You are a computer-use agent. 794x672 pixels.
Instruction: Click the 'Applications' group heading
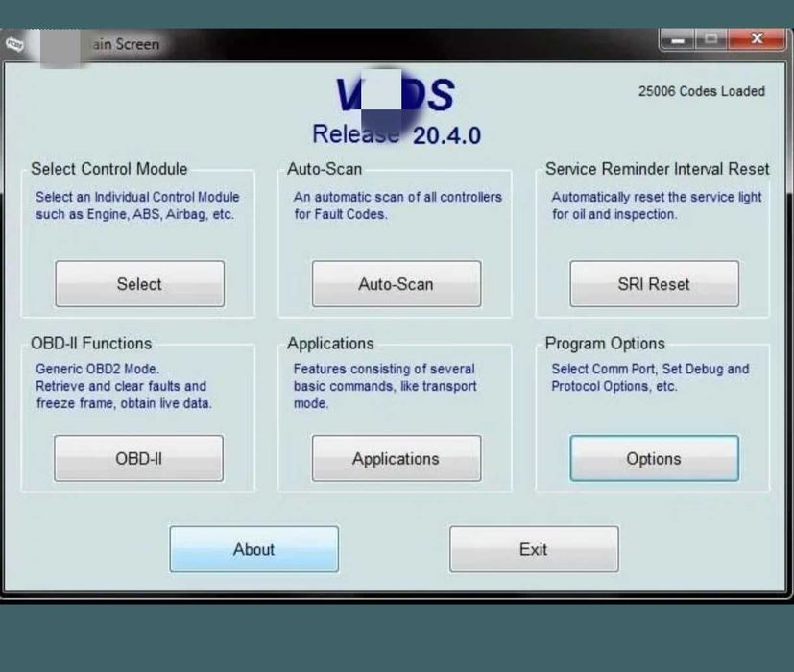pyautogui.click(x=330, y=344)
